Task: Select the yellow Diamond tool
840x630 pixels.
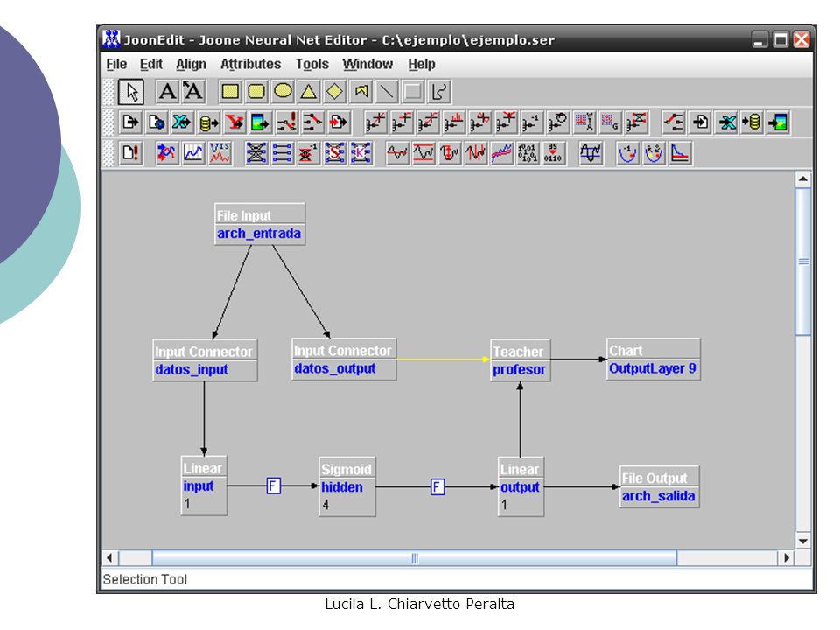Action: [335, 92]
